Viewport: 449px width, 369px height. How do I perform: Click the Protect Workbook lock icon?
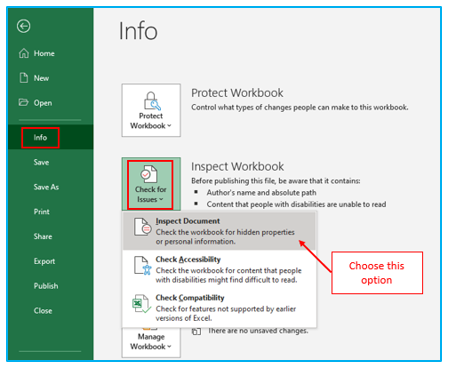point(152,101)
